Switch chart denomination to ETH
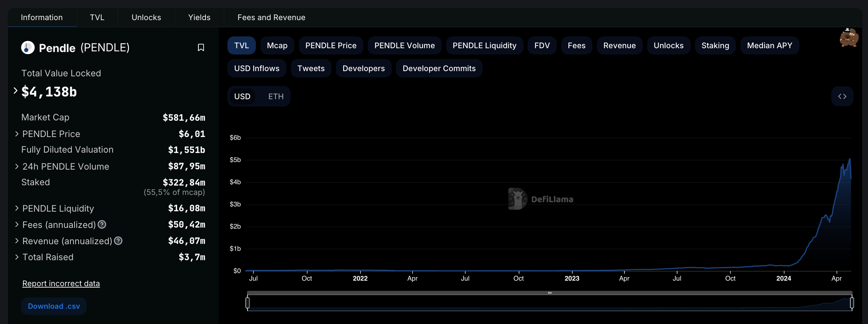Viewport: 868px width, 324px height. 276,96
